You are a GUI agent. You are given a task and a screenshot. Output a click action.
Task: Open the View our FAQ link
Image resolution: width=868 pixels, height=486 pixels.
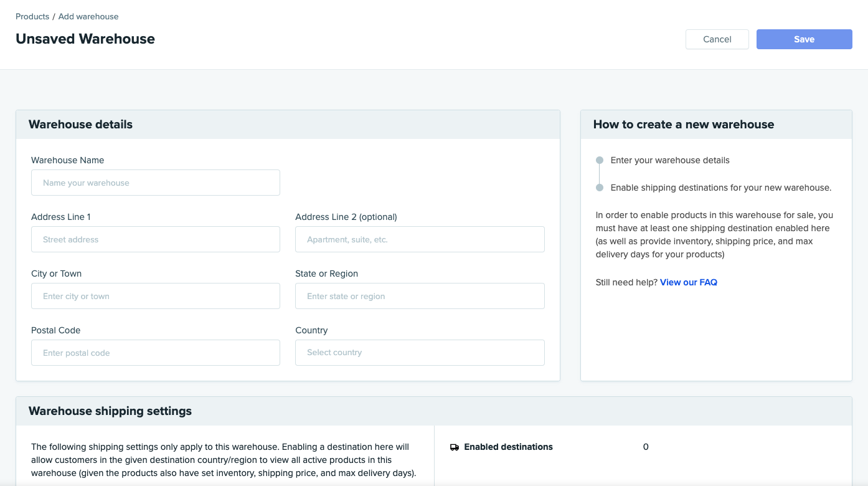coord(688,282)
